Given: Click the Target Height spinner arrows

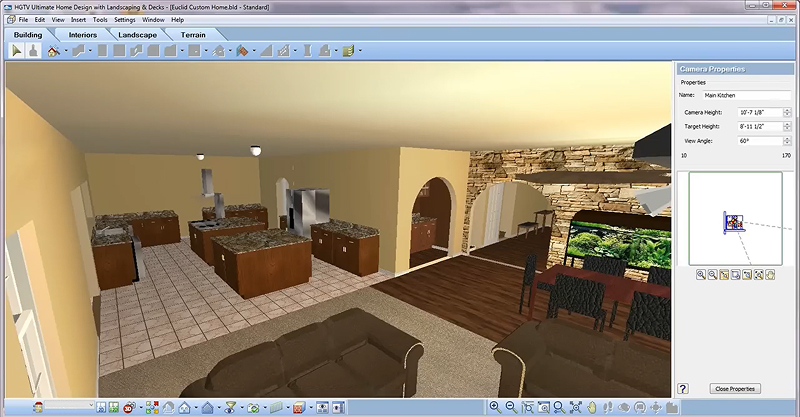Looking at the screenshot, I should point(787,126).
